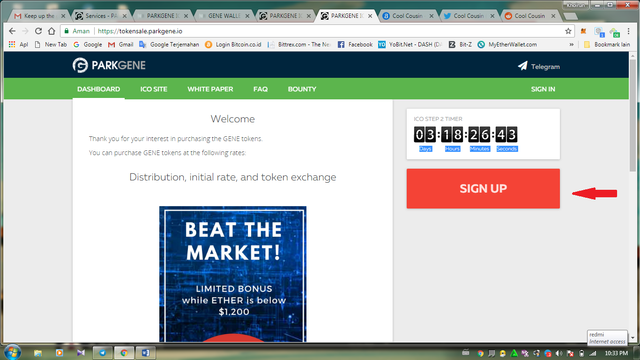Open the Bittrex.com bookmark
Screen dimensions: 640x360
(x=299, y=44)
